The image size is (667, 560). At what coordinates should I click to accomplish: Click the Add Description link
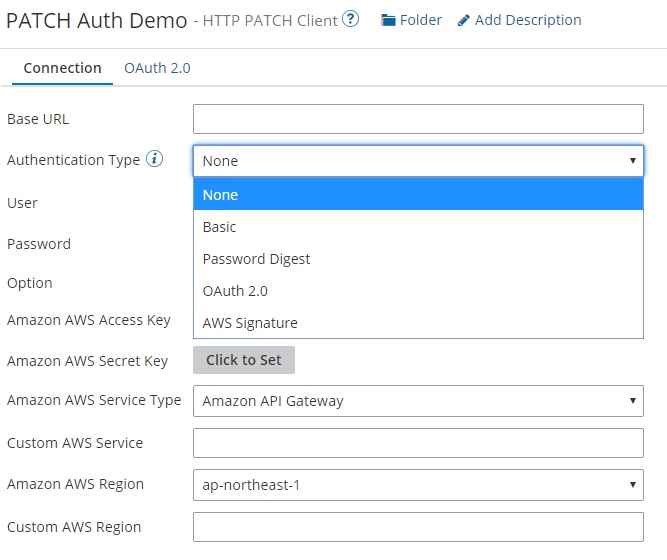527,20
